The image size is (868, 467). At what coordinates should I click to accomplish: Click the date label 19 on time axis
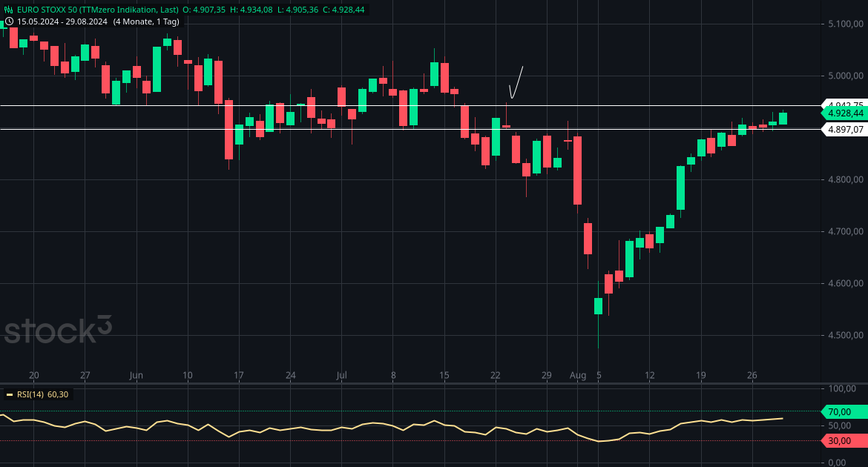click(x=701, y=375)
